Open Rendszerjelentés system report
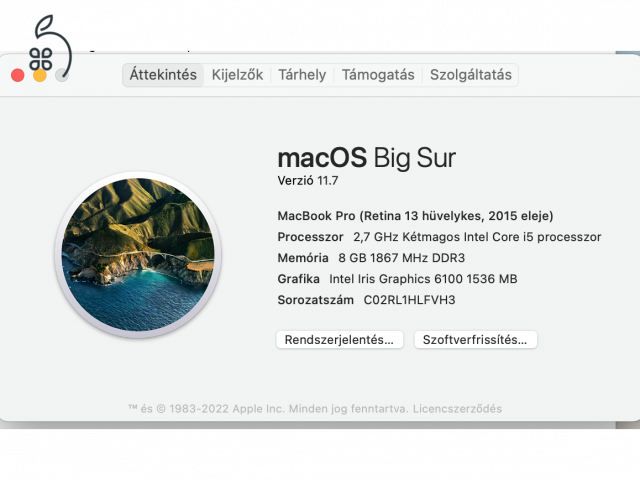This screenshot has height=480, width=640. coord(340,340)
